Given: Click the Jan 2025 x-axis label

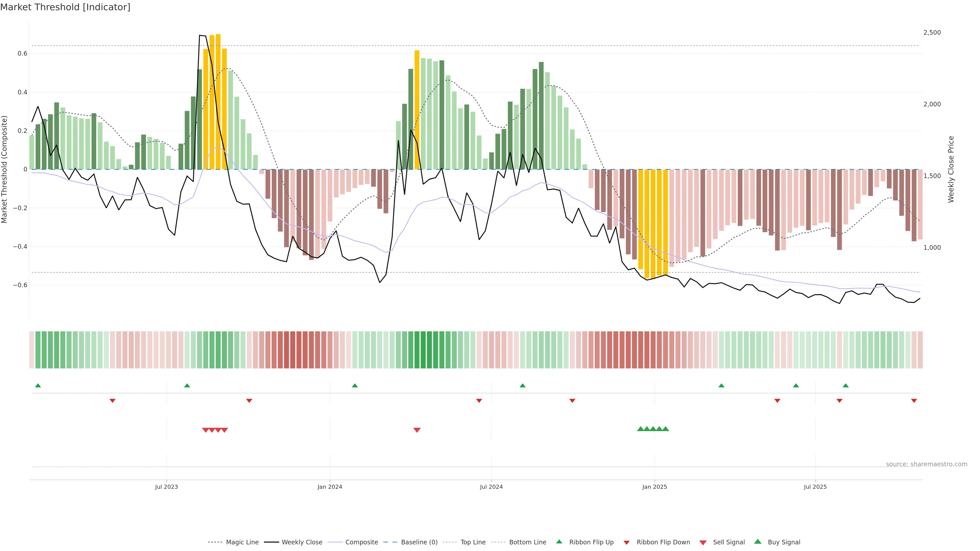Looking at the screenshot, I should [x=654, y=487].
